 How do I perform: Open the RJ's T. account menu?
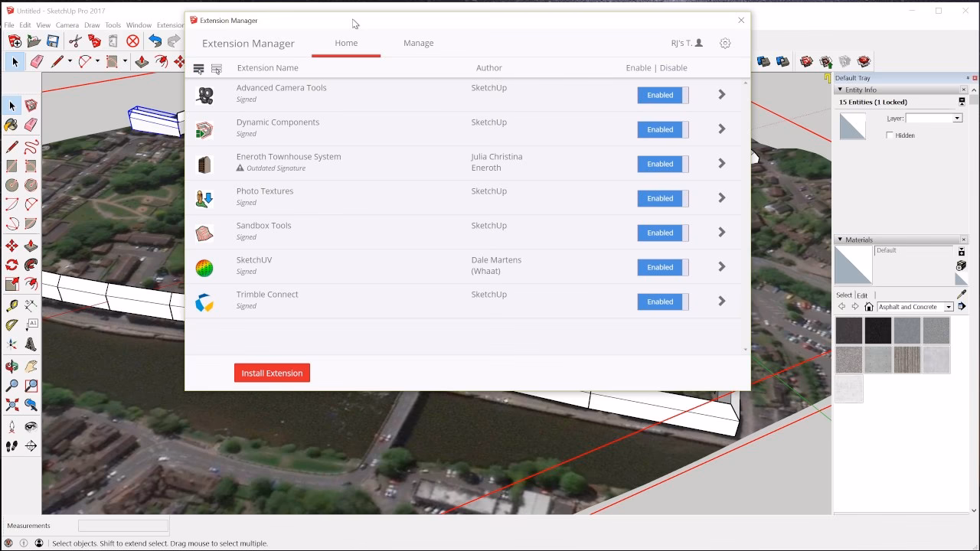click(x=687, y=44)
